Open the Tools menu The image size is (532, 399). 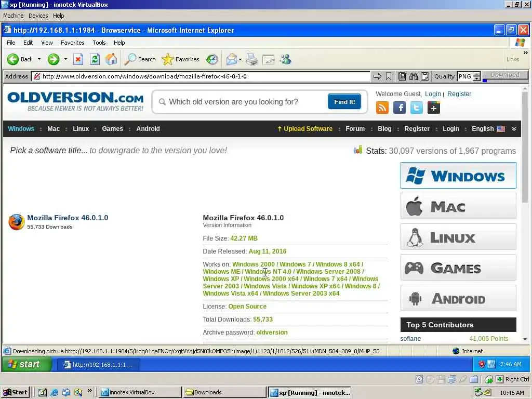(99, 43)
